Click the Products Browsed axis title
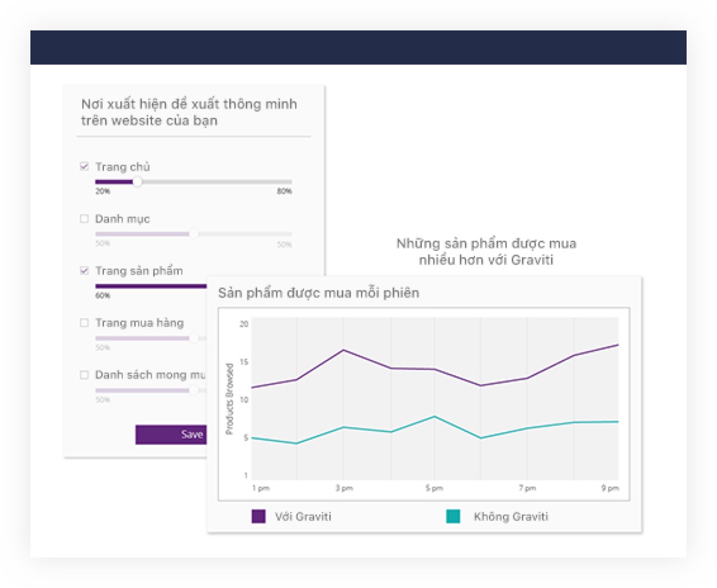Screen dimensions: 717x588 tap(229, 399)
